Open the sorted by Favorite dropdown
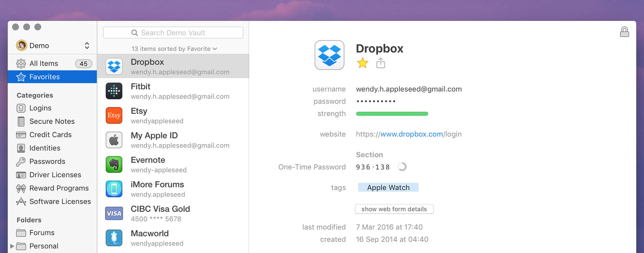This screenshot has width=644, height=253. point(174,49)
